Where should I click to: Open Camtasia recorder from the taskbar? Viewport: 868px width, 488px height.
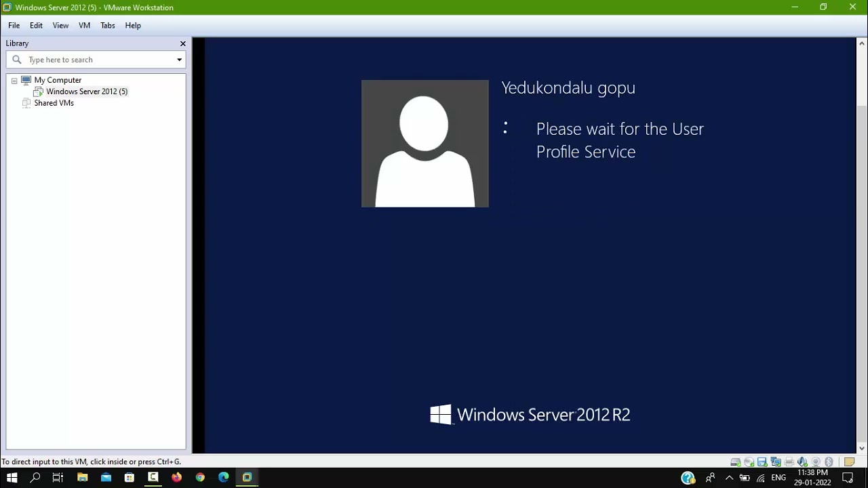tap(153, 478)
